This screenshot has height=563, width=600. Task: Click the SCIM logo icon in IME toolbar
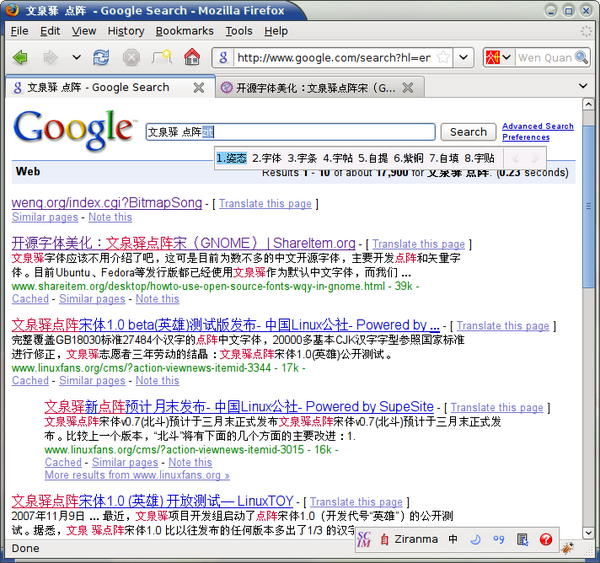pyautogui.click(x=364, y=540)
